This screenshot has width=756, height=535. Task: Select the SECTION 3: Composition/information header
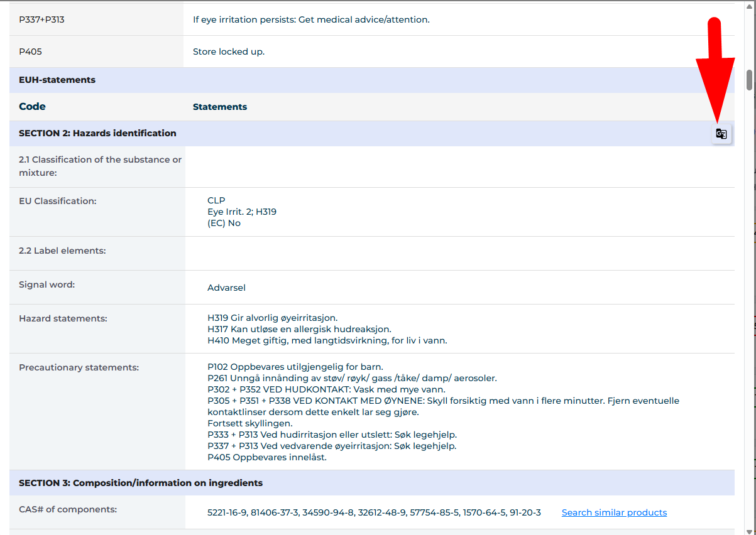[x=141, y=483]
